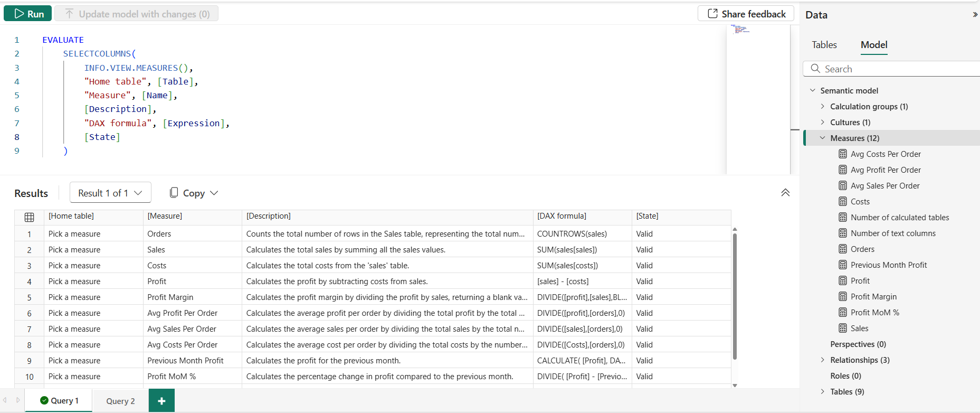980x413 pixels.
Task: Expand Cultures (1)
Action: point(822,122)
